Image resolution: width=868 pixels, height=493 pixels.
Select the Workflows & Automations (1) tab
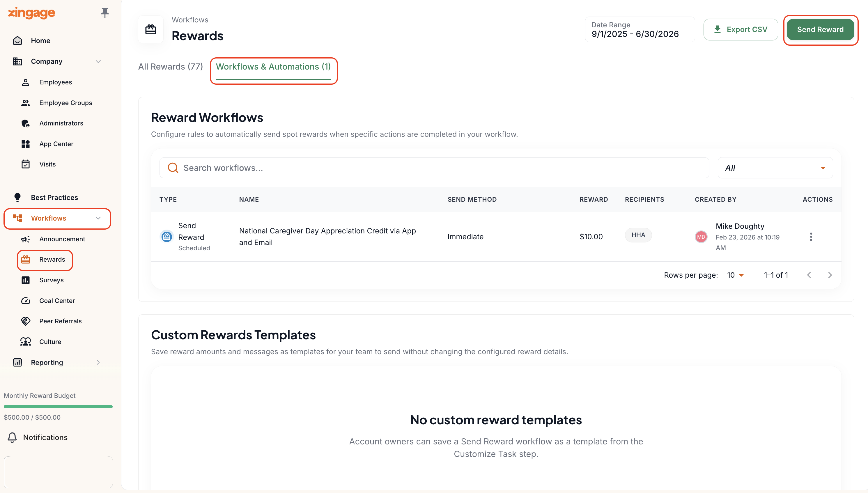click(273, 67)
